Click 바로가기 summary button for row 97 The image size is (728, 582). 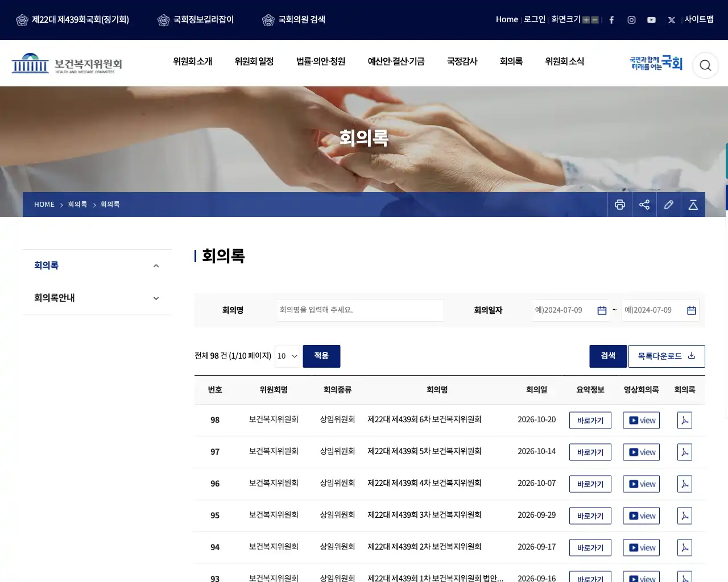click(x=590, y=452)
